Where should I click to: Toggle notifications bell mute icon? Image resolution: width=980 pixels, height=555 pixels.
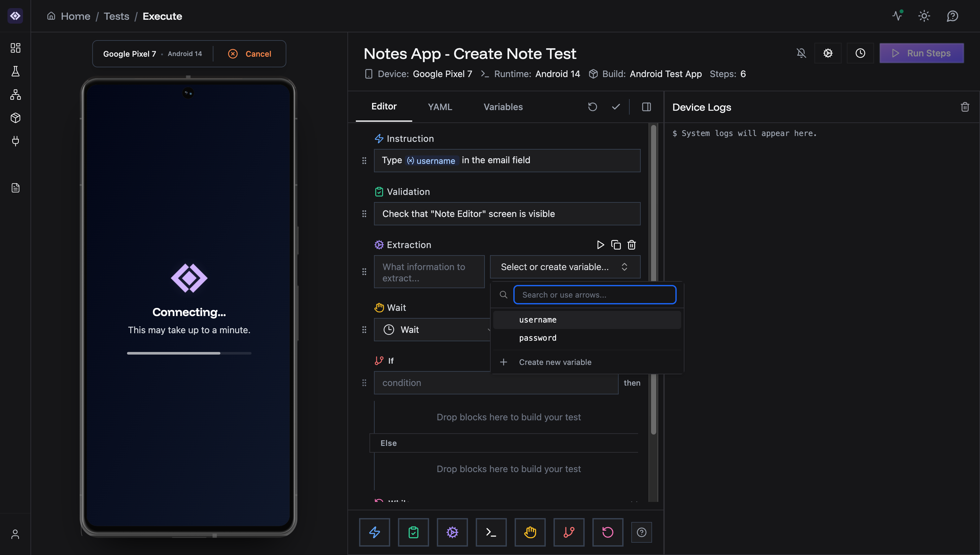click(x=801, y=53)
